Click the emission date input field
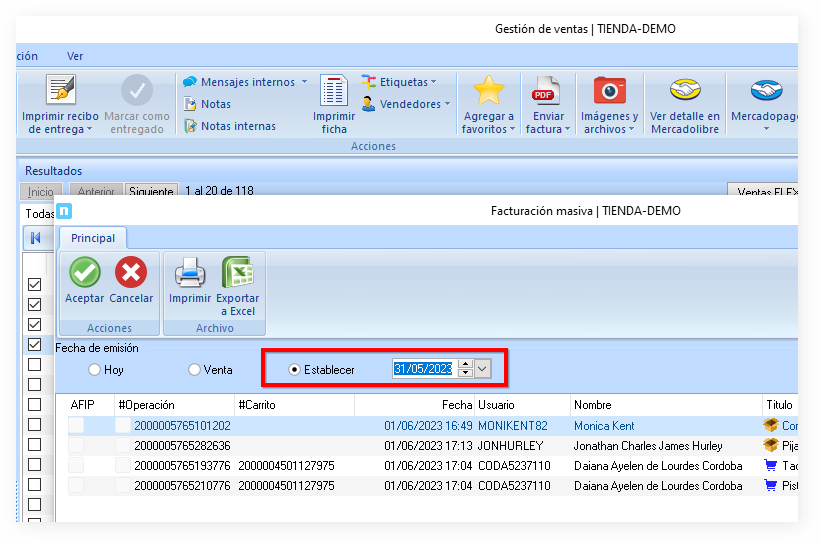The width and height of the screenshot is (820, 544). (424, 369)
